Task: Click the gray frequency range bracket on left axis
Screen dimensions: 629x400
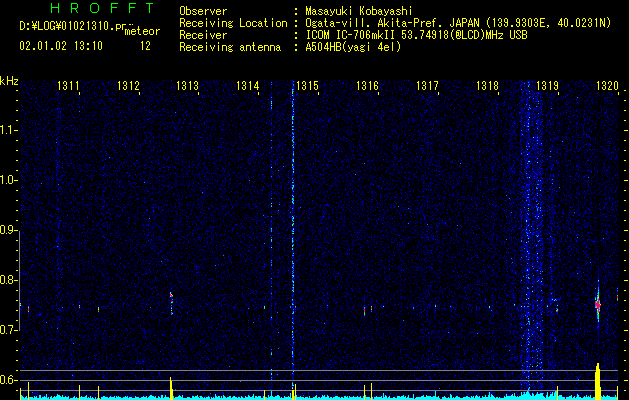Action: point(19,280)
